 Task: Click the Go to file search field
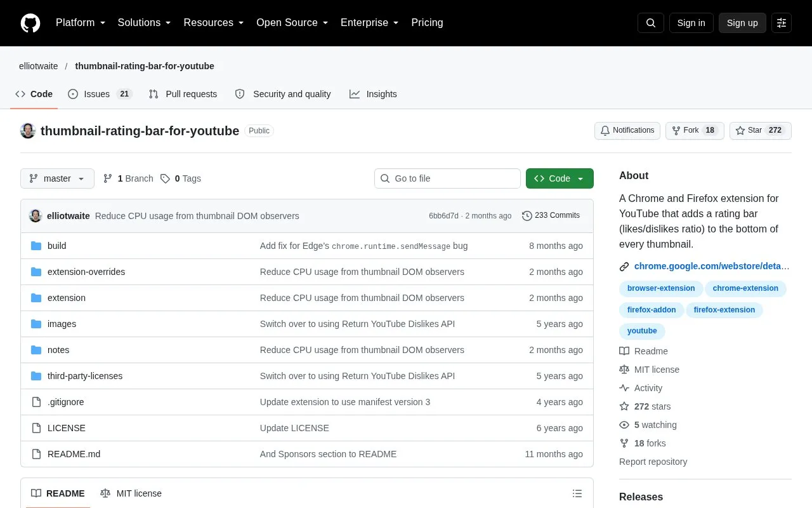(447, 178)
